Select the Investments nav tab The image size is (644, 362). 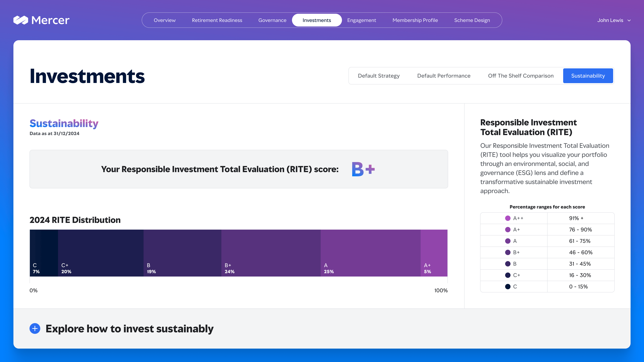(317, 20)
